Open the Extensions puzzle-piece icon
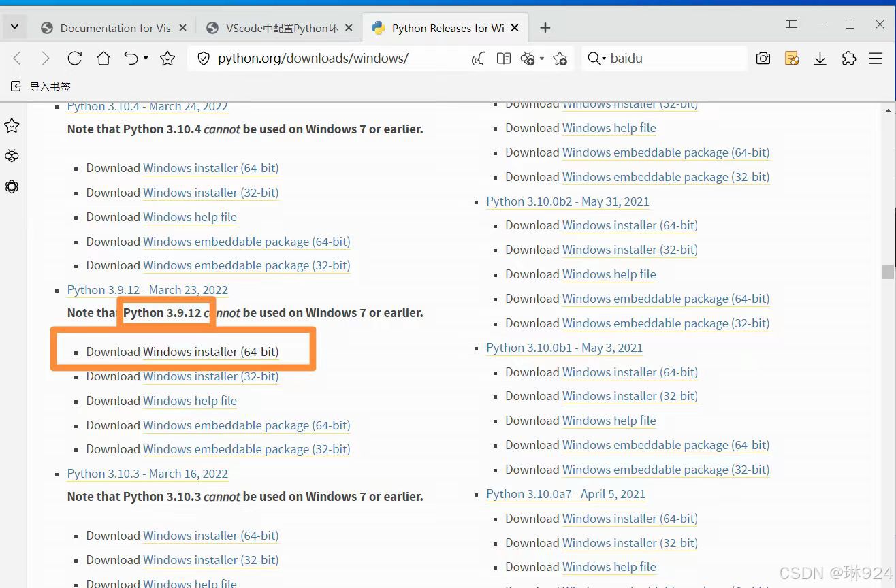The image size is (896, 588). coord(848,59)
